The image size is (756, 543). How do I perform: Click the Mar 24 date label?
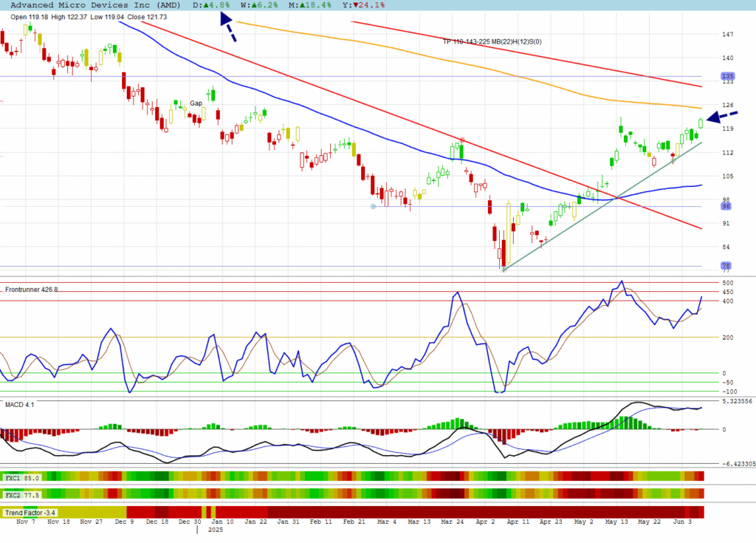(453, 522)
